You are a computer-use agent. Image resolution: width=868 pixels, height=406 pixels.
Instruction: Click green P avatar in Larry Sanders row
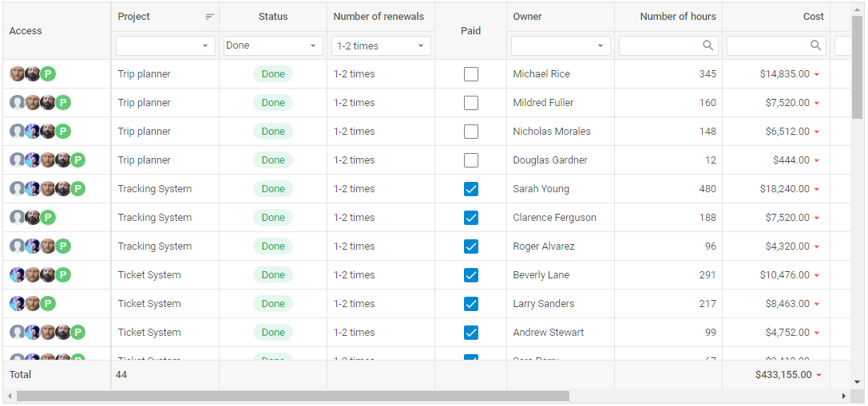coord(48,304)
